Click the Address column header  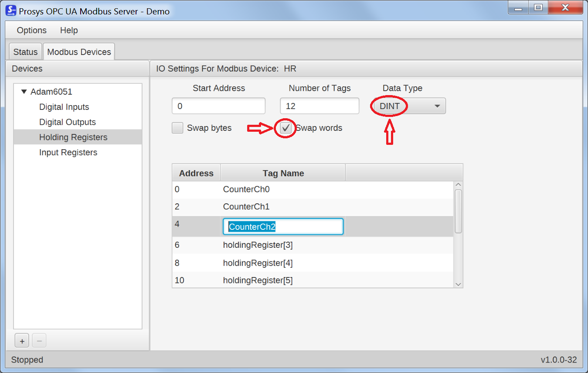click(196, 173)
